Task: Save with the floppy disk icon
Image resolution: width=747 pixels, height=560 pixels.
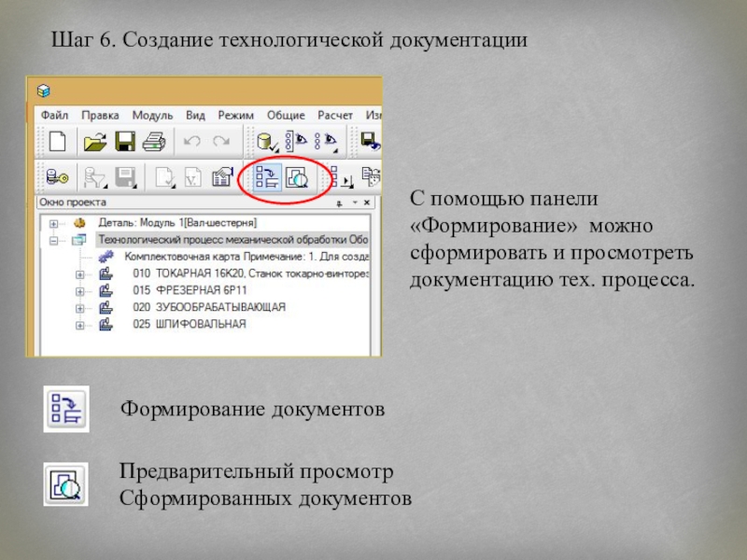Action: pyautogui.click(x=125, y=142)
